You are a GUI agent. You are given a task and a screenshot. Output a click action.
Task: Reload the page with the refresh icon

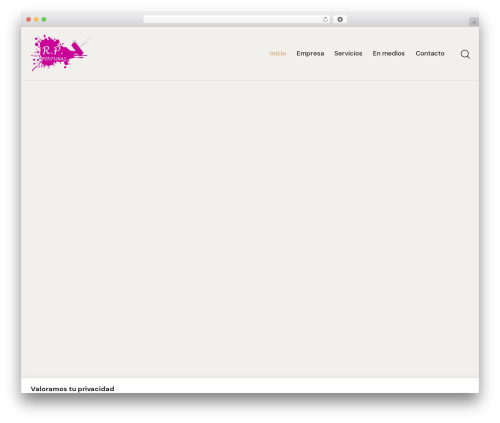tap(325, 20)
